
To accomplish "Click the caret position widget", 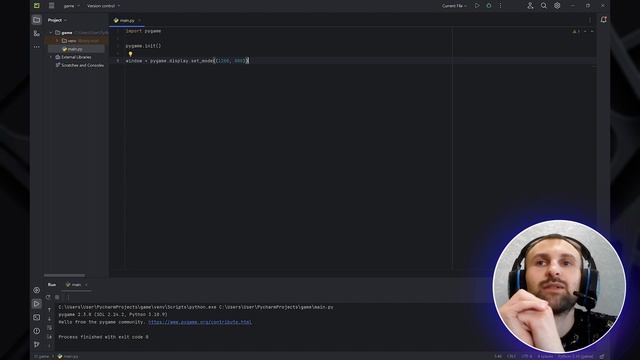I will tap(498, 356).
